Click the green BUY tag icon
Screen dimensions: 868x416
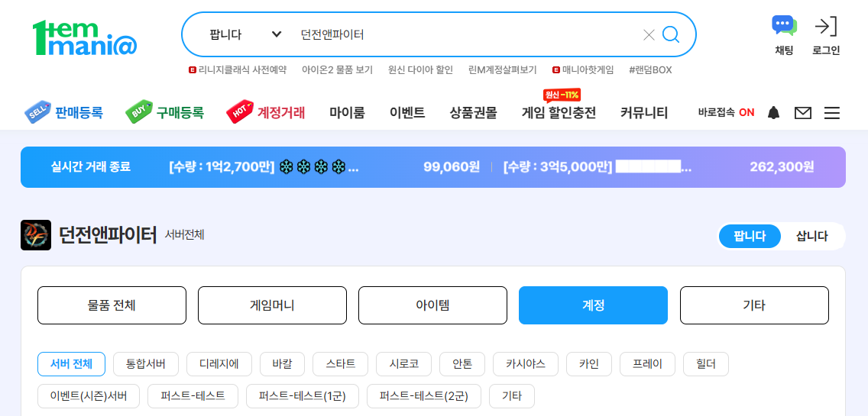tap(138, 112)
